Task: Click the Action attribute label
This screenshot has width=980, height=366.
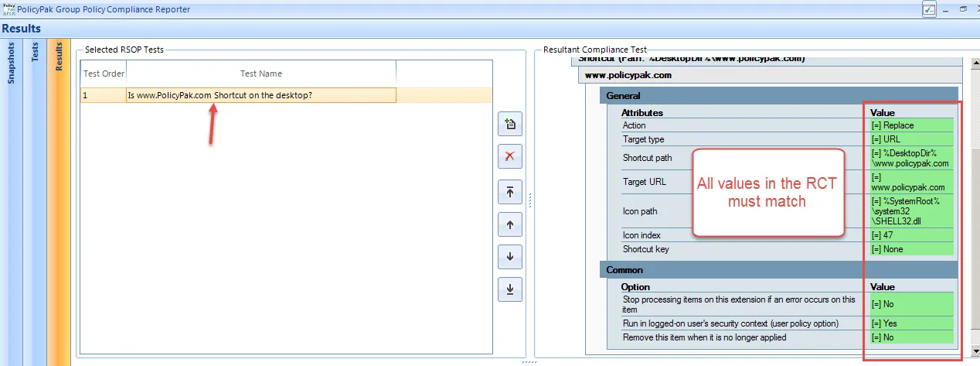Action: 634,125
